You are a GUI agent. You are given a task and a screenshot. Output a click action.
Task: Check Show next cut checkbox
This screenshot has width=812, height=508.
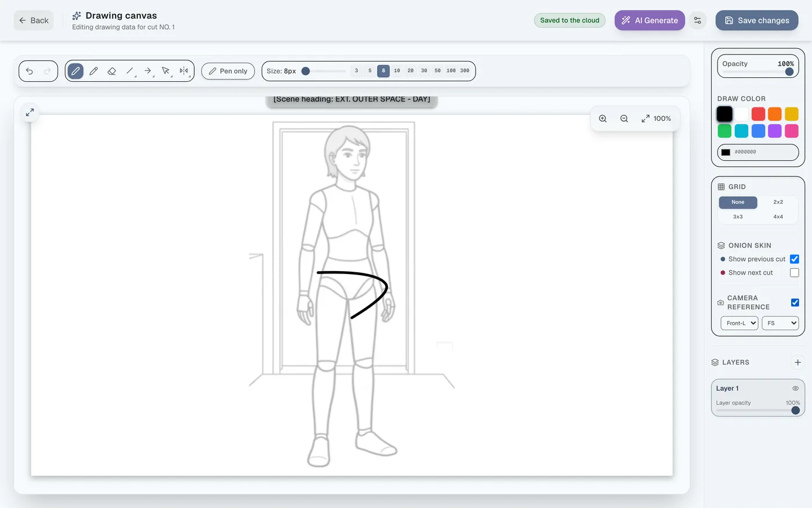pos(795,272)
